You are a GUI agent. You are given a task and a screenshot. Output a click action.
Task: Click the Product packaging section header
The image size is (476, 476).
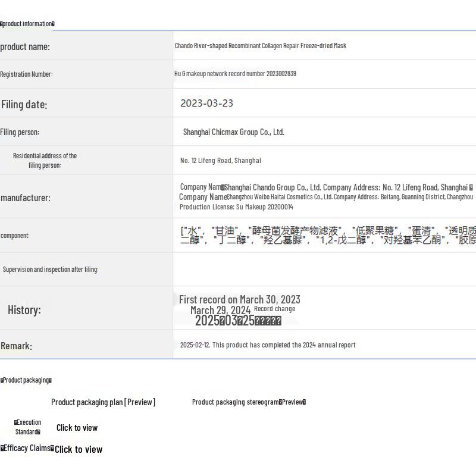pyautogui.click(x=26, y=380)
